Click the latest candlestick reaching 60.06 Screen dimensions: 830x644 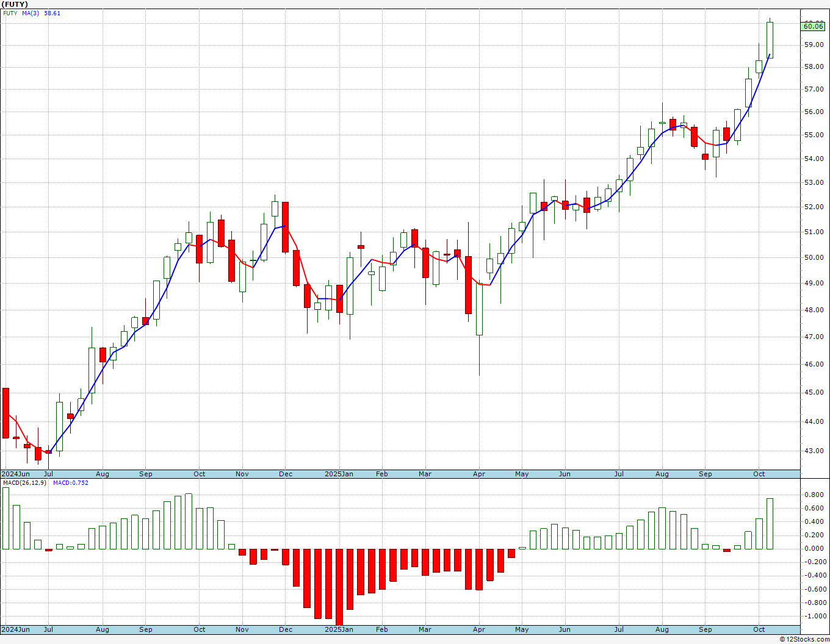tap(770, 40)
